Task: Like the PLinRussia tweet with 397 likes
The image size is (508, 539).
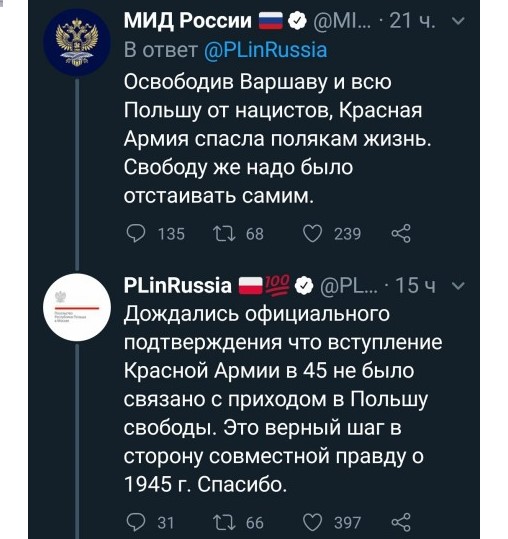Action: tap(312, 522)
